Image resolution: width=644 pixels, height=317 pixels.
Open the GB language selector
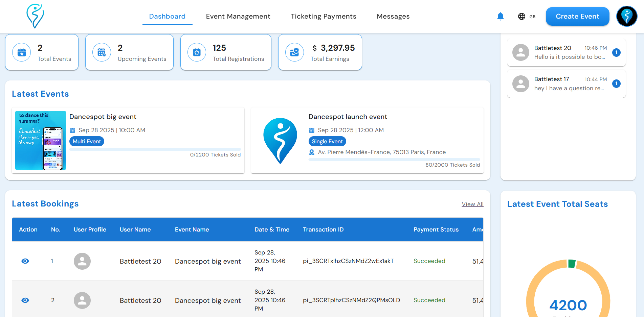tap(527, 16)
